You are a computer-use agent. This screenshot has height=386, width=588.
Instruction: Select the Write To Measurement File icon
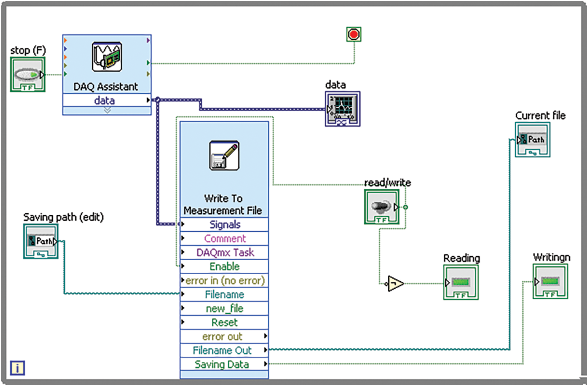click(224, 155)
